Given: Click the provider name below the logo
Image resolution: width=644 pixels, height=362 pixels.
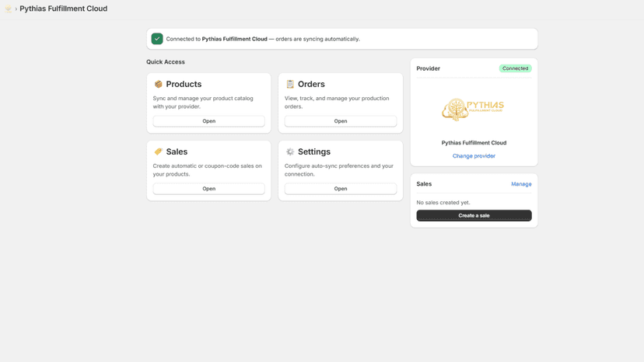Looking at the screenshot, I should point(474,143).
